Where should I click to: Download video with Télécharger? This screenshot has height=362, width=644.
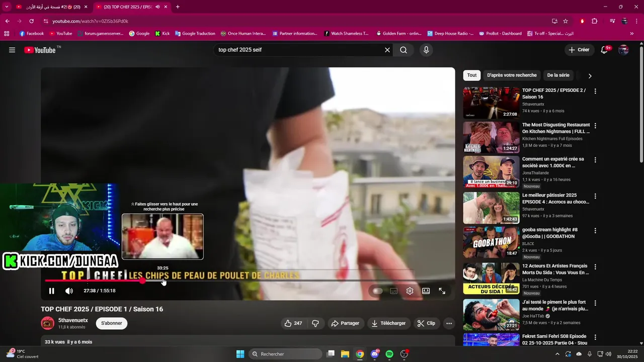click(388, 323)
